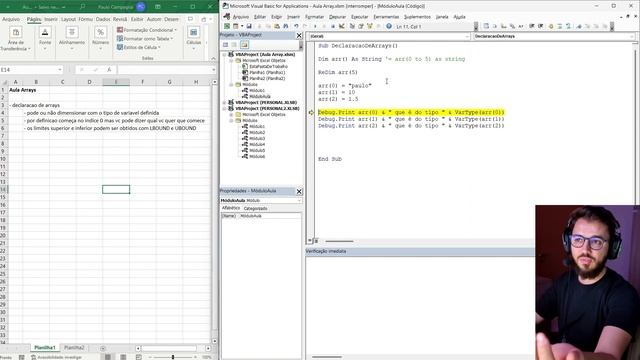Select EstaPastaDeTrabalho in project tree
Viewport: 640px width, 360px height.
coord(268,66)
